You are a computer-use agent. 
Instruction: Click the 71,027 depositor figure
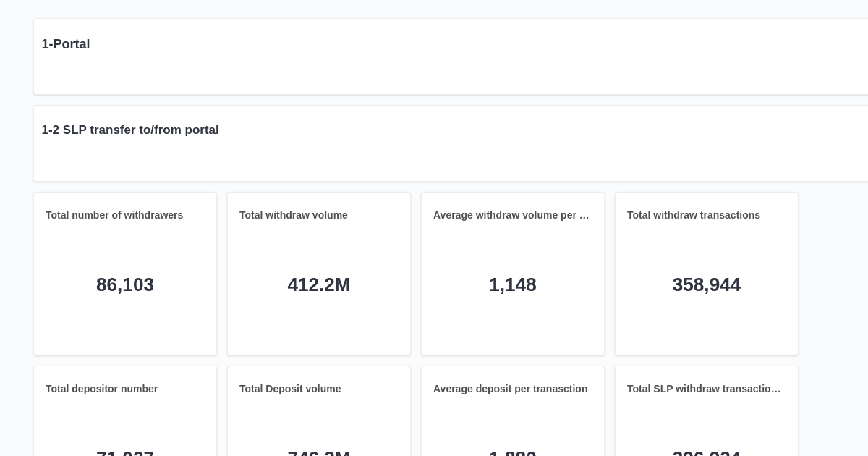pyautogui.click(x=124, y=455)
